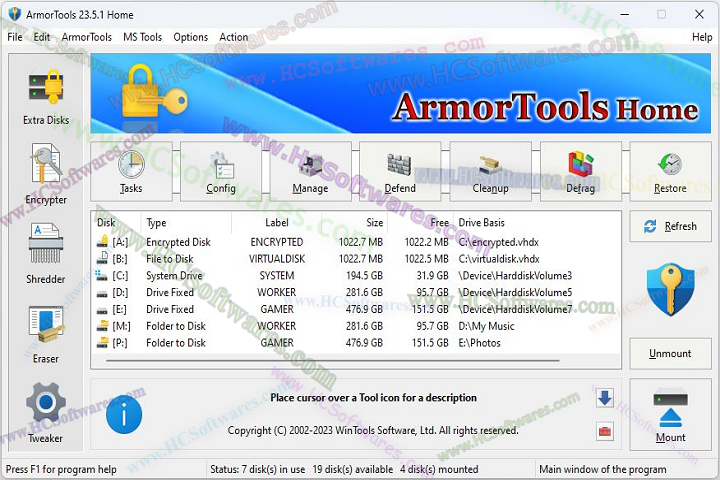This screenshot has width=720, height=480.
Task: Click the red toolbox icon
Action: click(605, 431)
